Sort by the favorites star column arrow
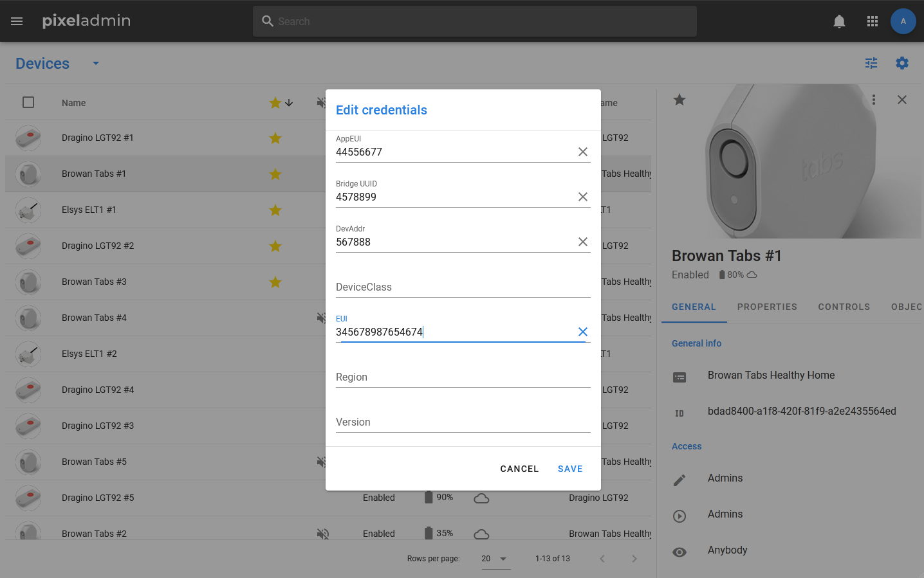This screenshot has width=924, height=578. (x=289, y=103)
